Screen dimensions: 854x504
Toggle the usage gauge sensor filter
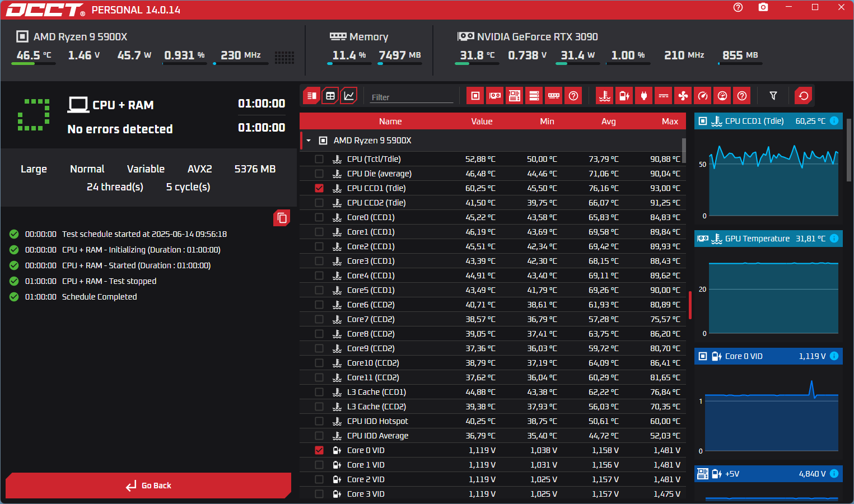(722, 96)
